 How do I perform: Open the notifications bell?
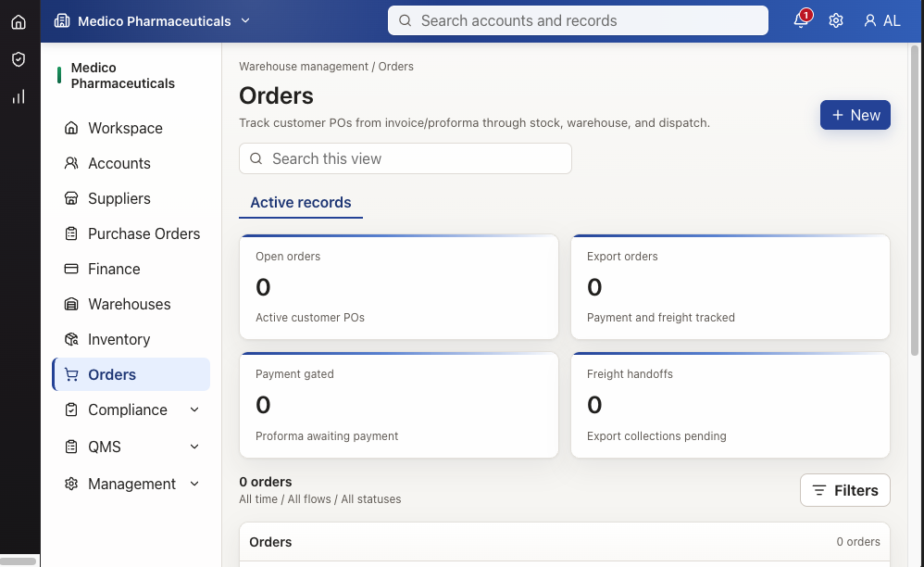tap(800, 20)
